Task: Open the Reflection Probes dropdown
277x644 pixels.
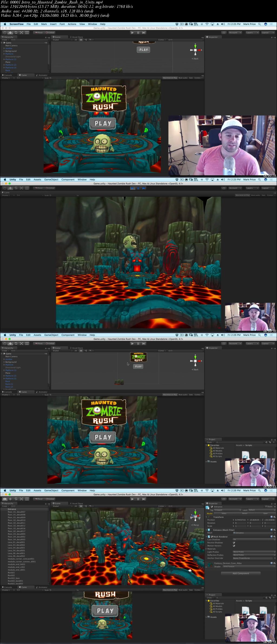Action: point(254,555)
